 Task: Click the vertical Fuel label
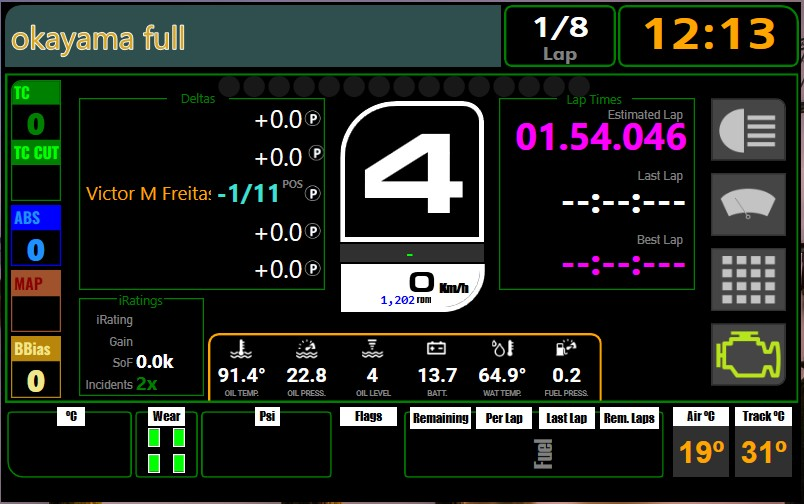(543, 453)
